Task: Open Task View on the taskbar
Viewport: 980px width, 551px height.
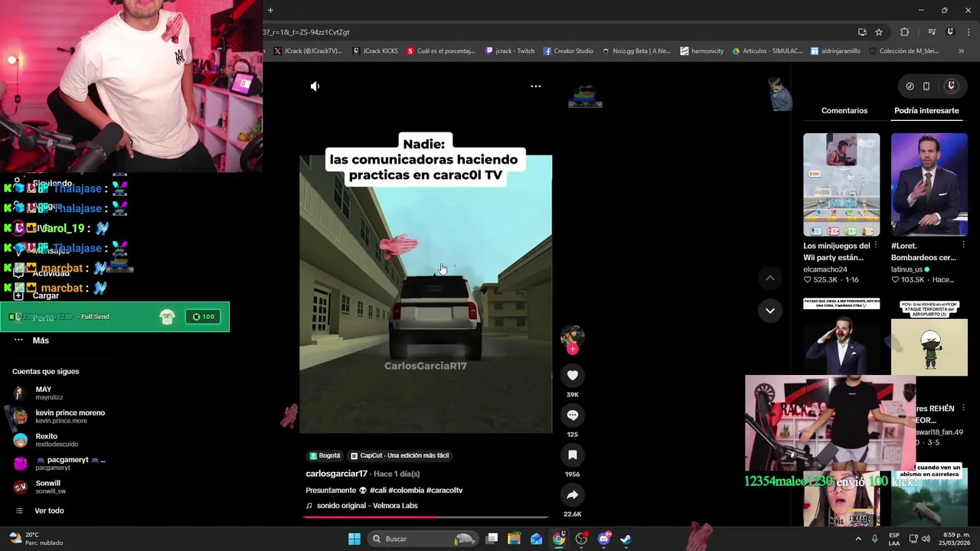Action: point(492,539)
